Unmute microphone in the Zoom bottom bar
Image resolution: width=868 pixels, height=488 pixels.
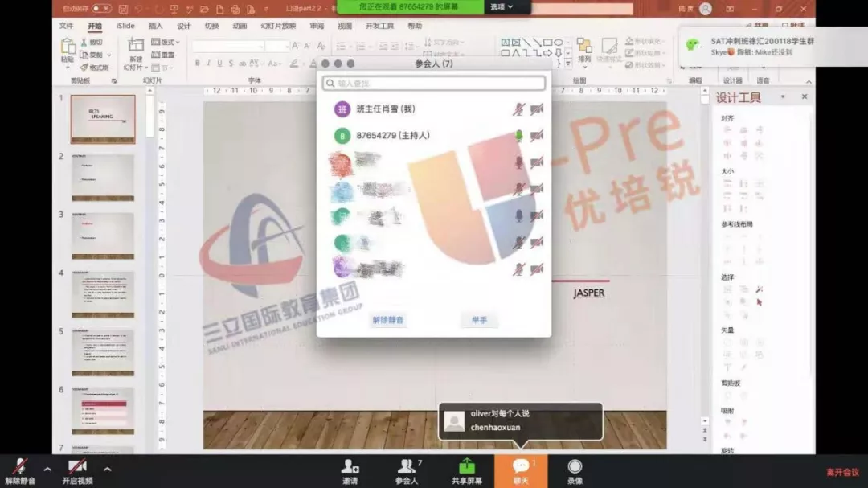coord(20,471)
